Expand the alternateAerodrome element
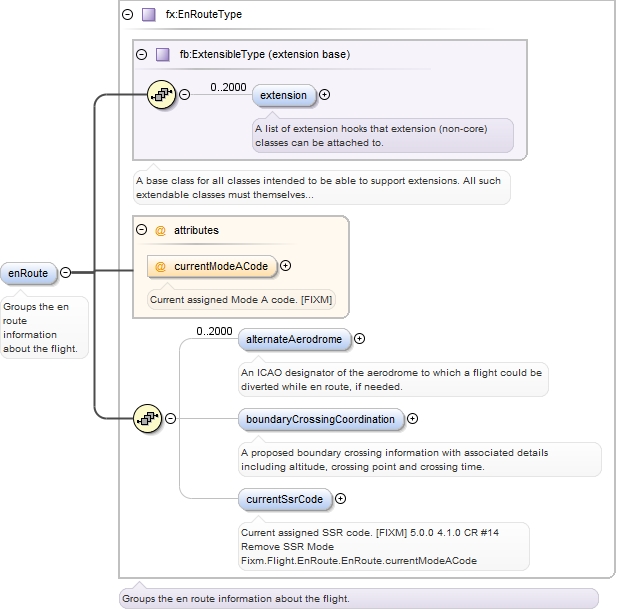Image resolution: width=617 pixels, height=612 pixels. (x=360, y=339)
